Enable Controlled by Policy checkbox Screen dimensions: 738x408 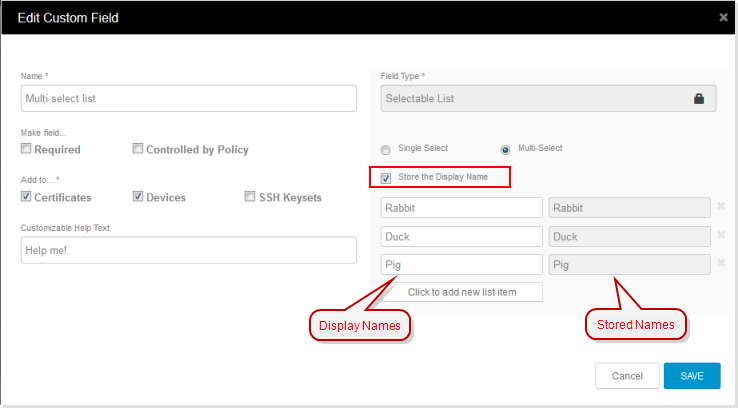tap(138, 149)
